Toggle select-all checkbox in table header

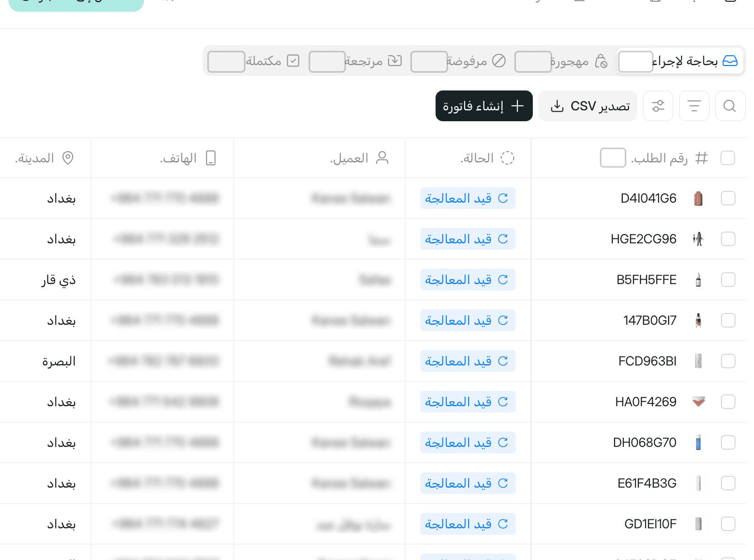pos(728,158)
